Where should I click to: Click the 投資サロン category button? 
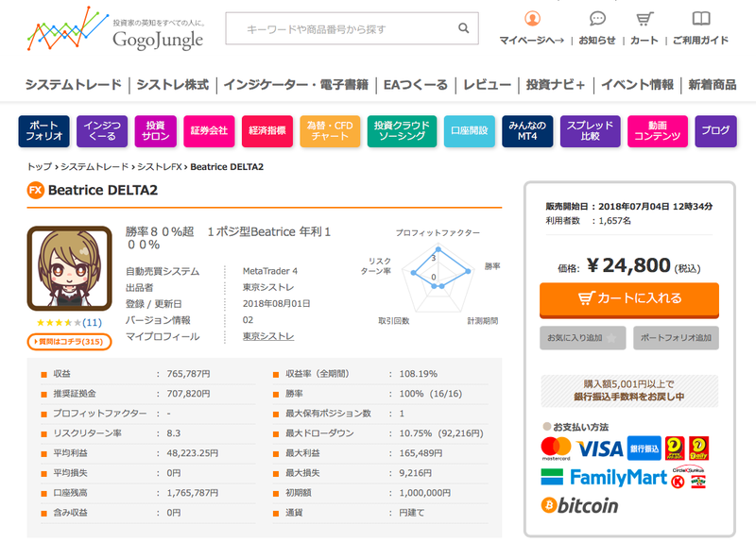point(156,131)
